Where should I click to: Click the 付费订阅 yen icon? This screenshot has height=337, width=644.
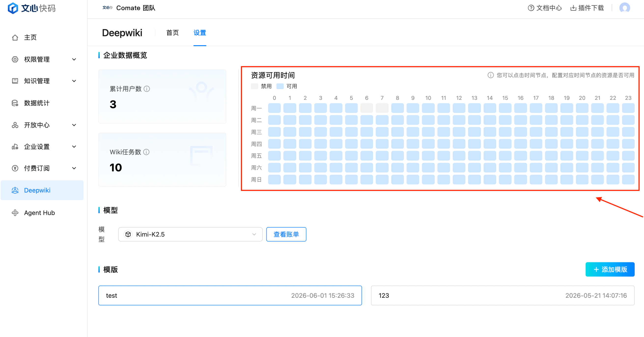(x=15, y=168)
